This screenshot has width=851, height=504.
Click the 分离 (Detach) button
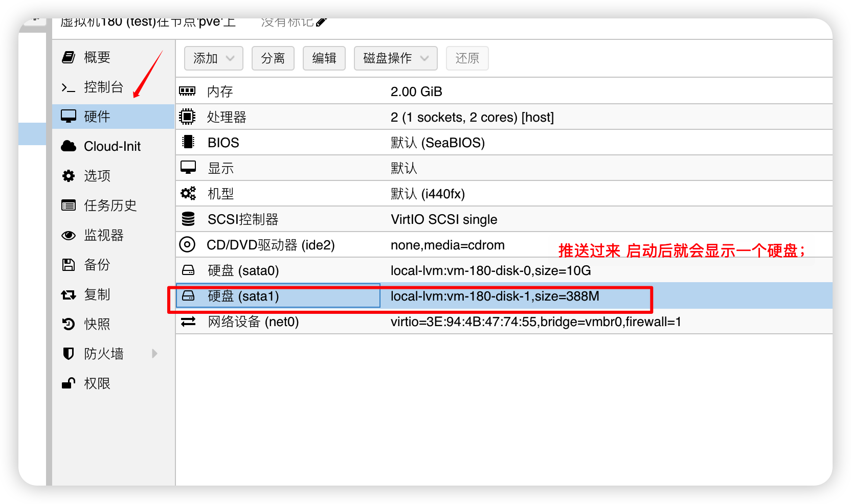(273, 58)
